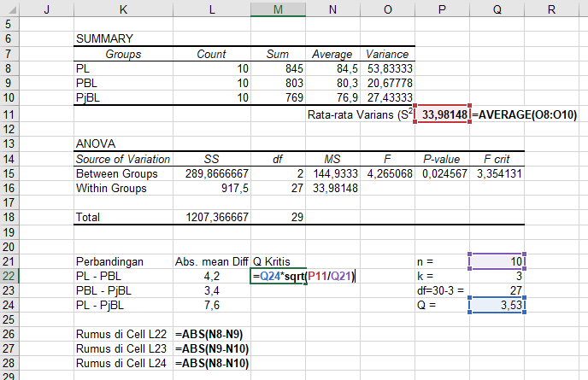Click the n value cell containing 10
The image size is (588, 380).
[495, 260]
